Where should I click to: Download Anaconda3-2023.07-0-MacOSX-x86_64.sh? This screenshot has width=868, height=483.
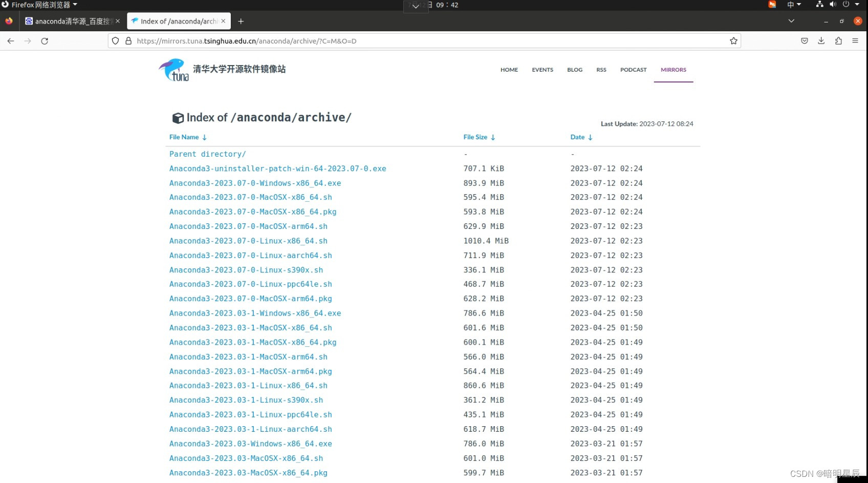pyautogui.click(x=251, y=197)
